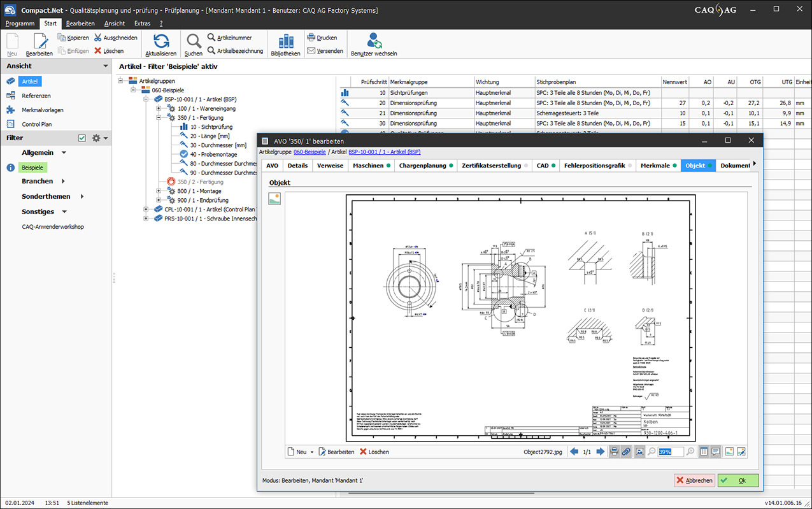This screenshot has height=509, width=812.
Task: Zoom out of the drawing
Action: [652, 452]
